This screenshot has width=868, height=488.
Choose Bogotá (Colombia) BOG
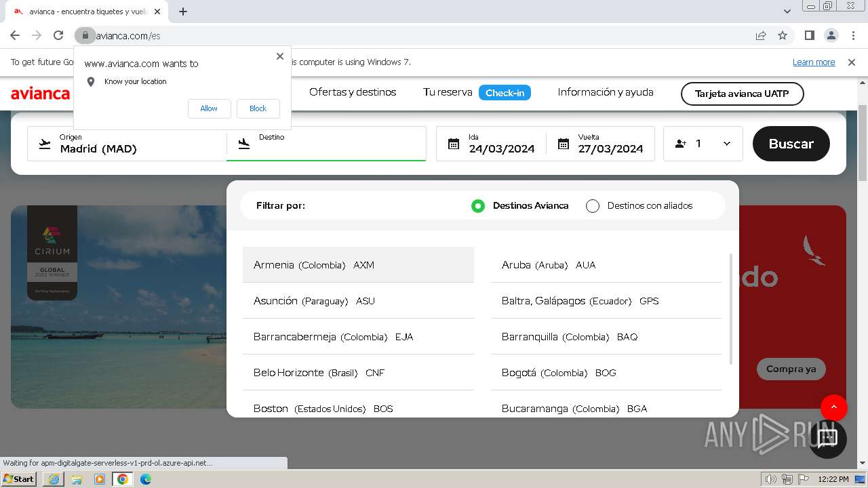tap(606, 373)
